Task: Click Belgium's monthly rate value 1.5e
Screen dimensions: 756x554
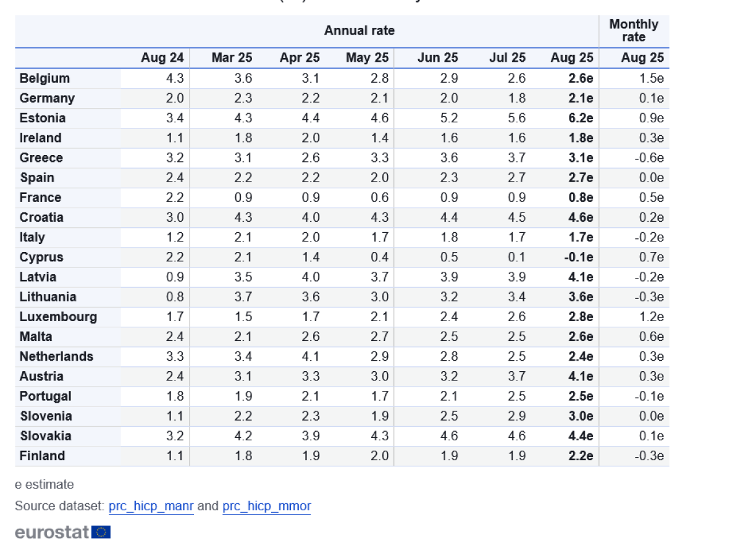Action: tap(652, 78)
